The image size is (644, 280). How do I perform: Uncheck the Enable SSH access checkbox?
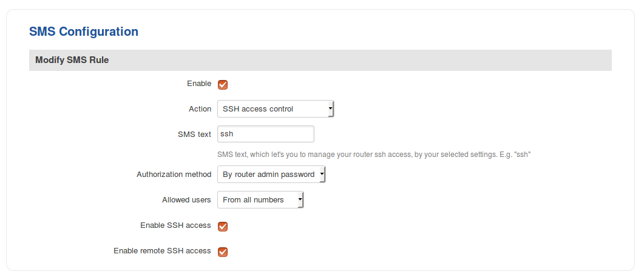[223, 227]
